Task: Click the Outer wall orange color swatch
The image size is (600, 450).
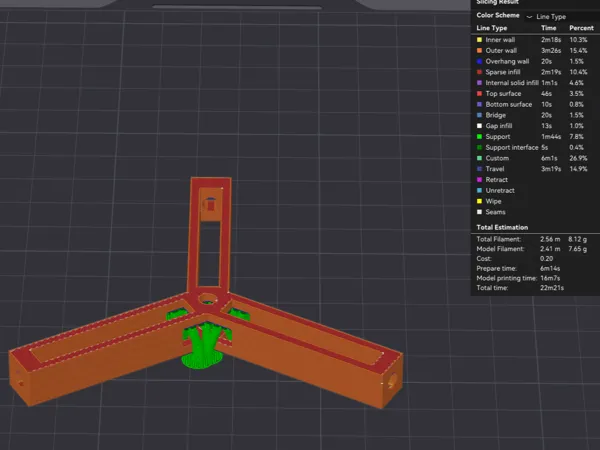Action: coord(479,51)
